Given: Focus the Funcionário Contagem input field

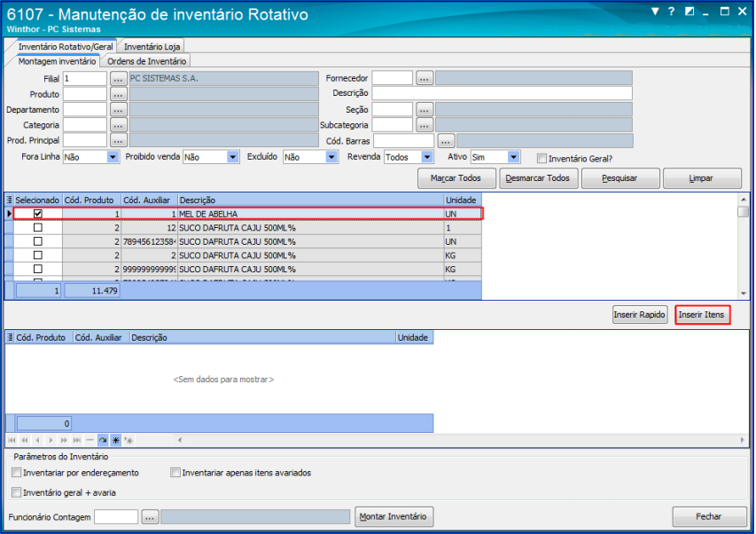Looking at the screenshot, I should pos(116,516).
